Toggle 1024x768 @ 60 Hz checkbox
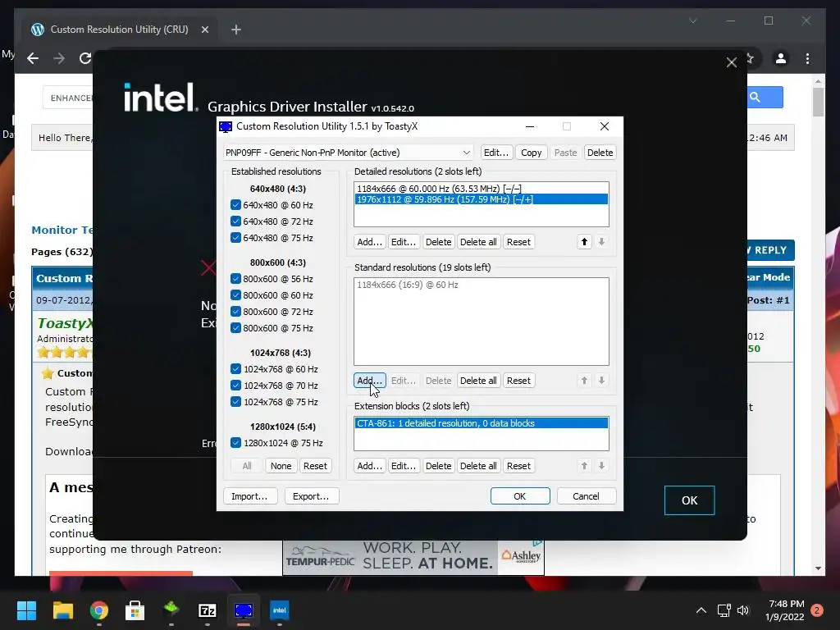This screenshot has height=630, width=840. pos(235,368)
